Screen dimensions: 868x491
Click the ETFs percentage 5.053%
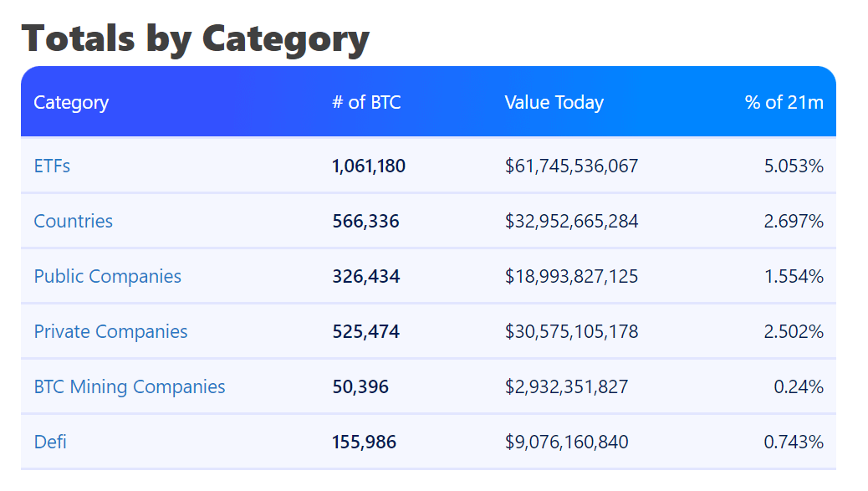(794, 166)
